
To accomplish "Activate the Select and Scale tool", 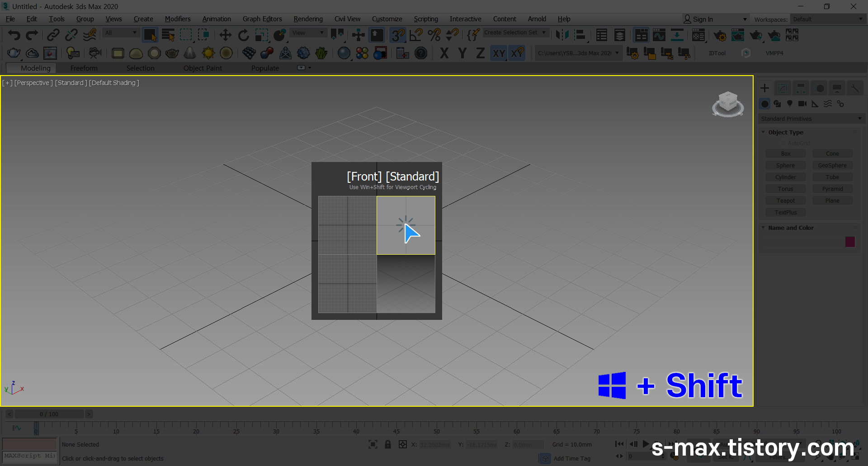I will coord(261,35).
